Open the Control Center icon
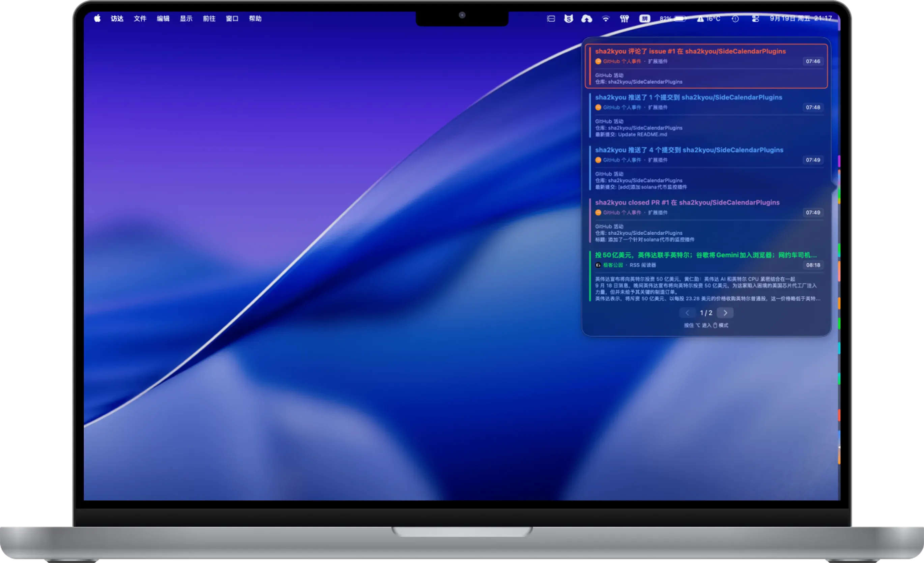Viewport: 924px width, 563px height. point(756,18)
